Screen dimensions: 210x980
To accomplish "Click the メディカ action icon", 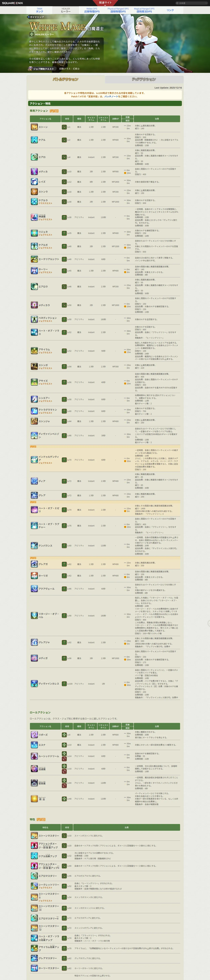I will 34,171.
